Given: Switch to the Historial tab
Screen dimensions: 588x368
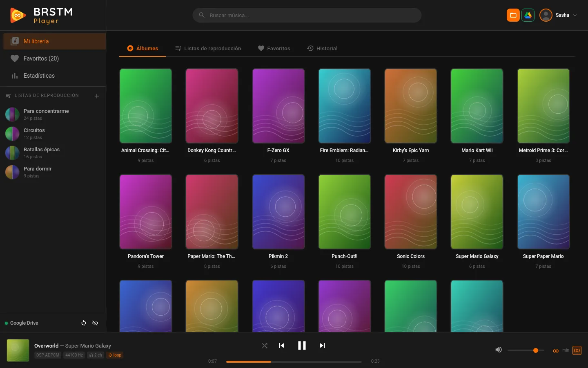Looking at the screenshot, I should tap(322, 48).
